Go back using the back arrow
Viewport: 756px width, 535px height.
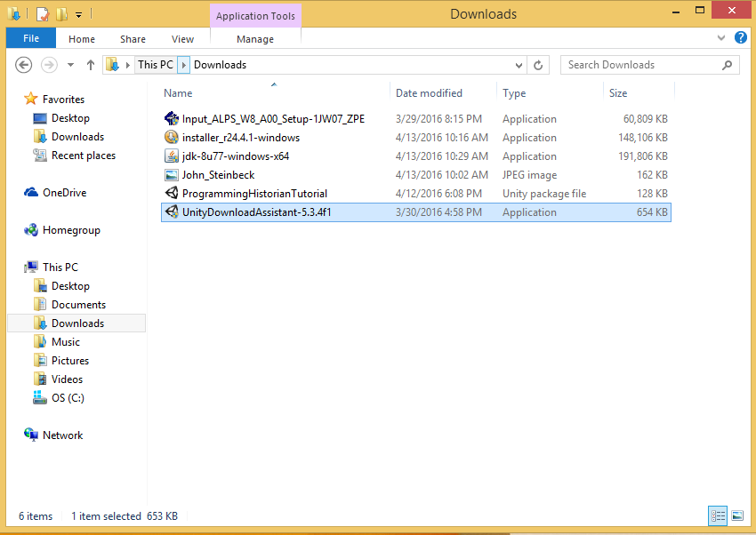coord(24,64)
